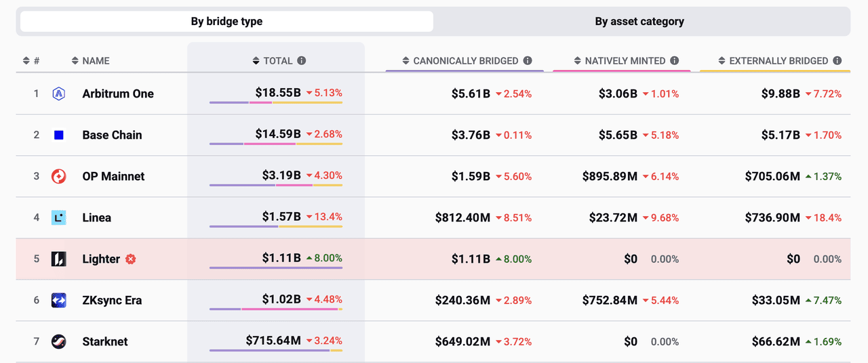
Task: Sort the table by the # rank column
Action: pyautogui.click(x=31, y=60)
